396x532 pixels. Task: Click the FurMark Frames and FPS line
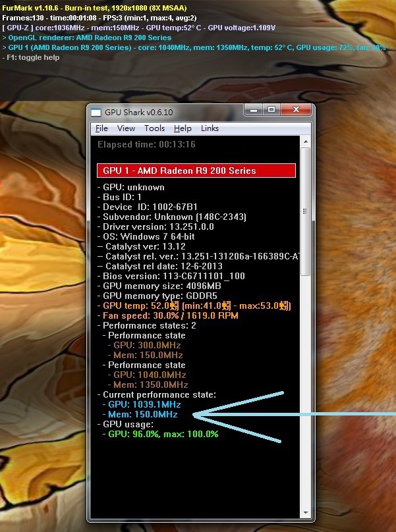tap(99, 18)
